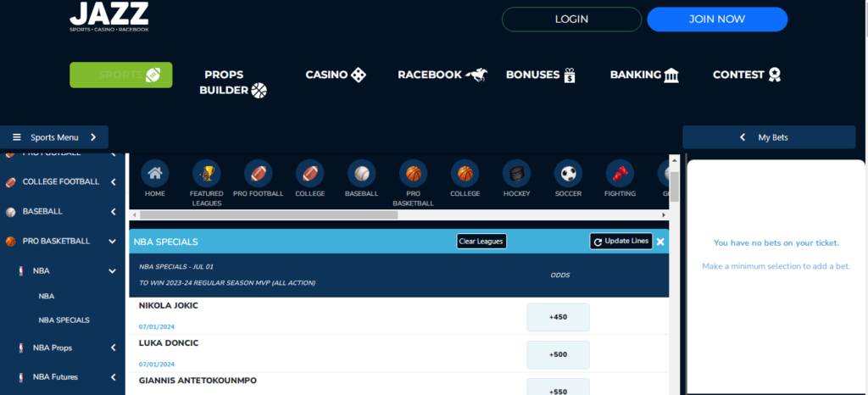Image resolution: width=868 pixels, height=395 pixels.
Task: Open the RACEBOOK section
Action: [442, 75]
